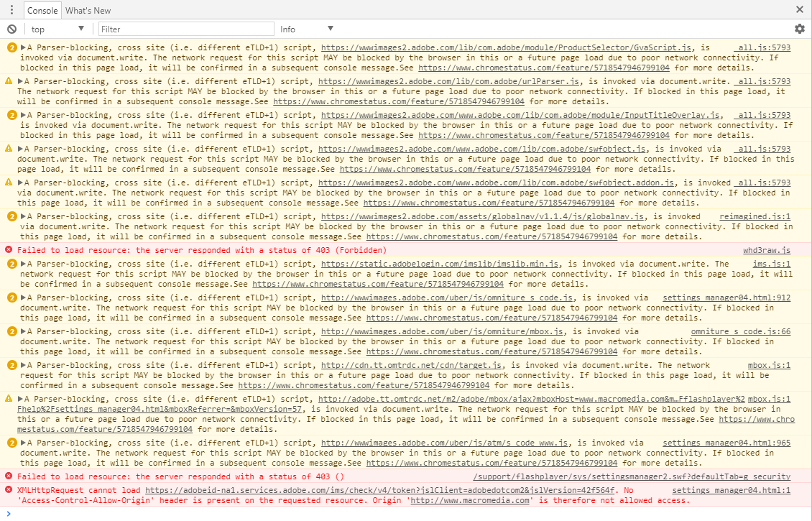Click the error icon on the settingsmanager2.swf 403 message

9,476
